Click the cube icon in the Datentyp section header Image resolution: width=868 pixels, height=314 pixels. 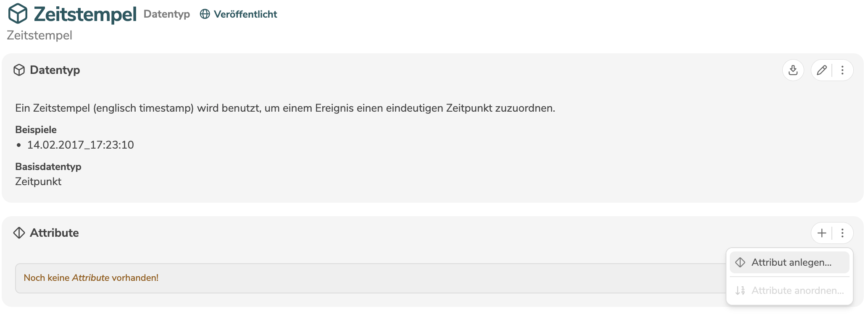pos(19,70)
